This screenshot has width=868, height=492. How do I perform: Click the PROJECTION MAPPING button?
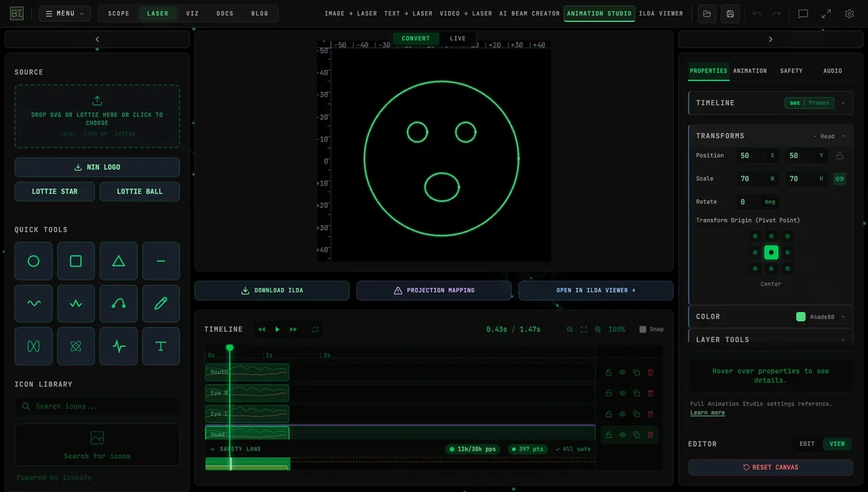point(434,290)
